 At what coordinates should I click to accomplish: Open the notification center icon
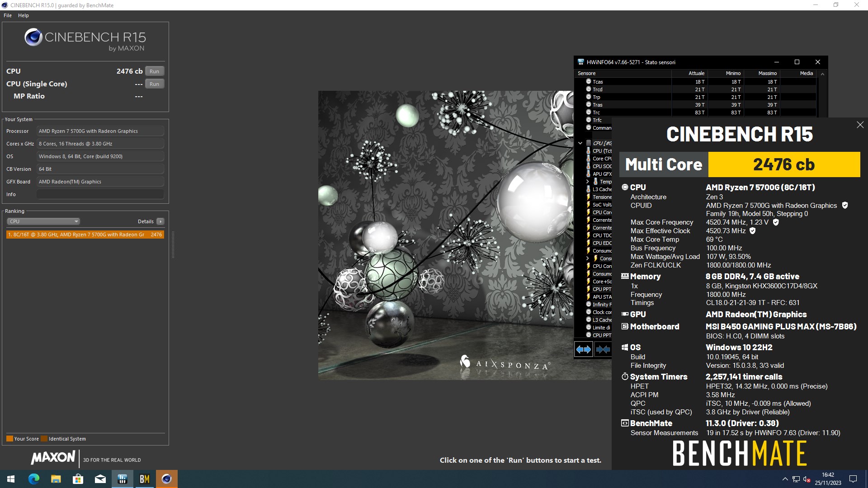pyautogui.click(x=853, y=479)
